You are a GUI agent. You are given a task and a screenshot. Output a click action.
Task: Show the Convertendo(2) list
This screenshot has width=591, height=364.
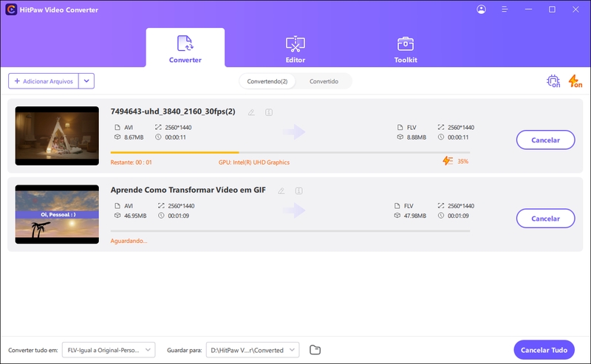(x=267, y=81)
